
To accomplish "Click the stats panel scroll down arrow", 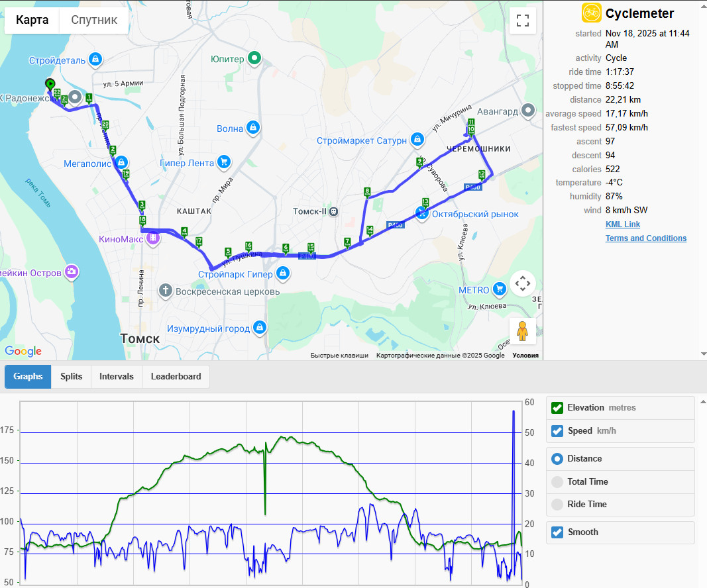I will (x=704, y=354).
